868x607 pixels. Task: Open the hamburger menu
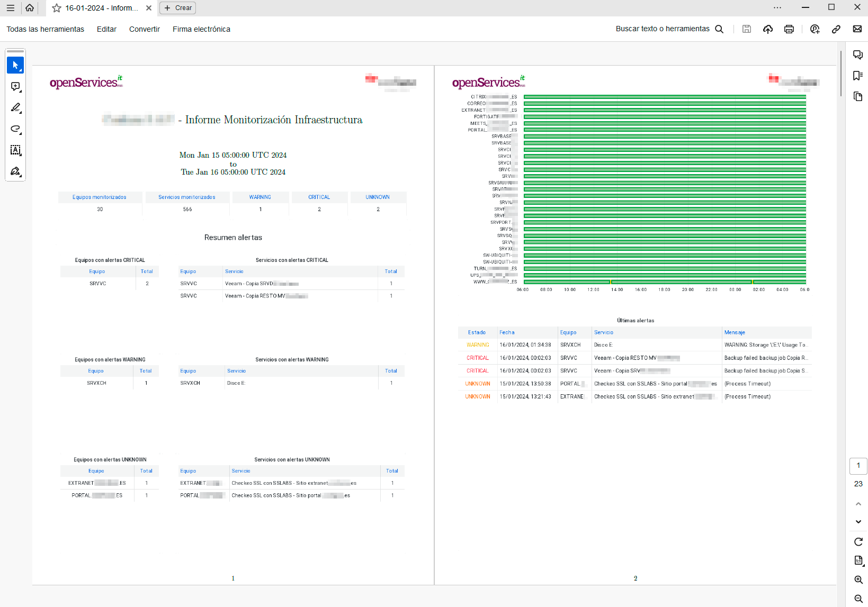11,8
